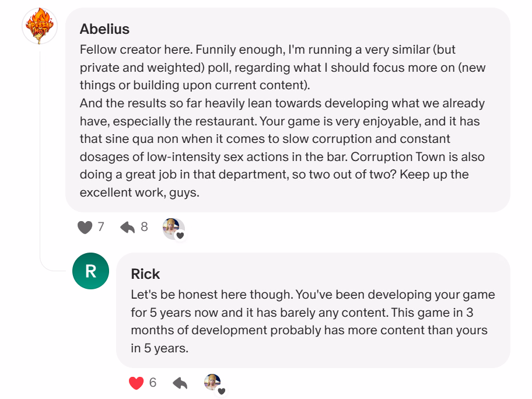The width and height of the screenshot is (532, 399).
Task: Open Rick's green R profile avatar
Action: pyautogui.click(x=90, y=271)
